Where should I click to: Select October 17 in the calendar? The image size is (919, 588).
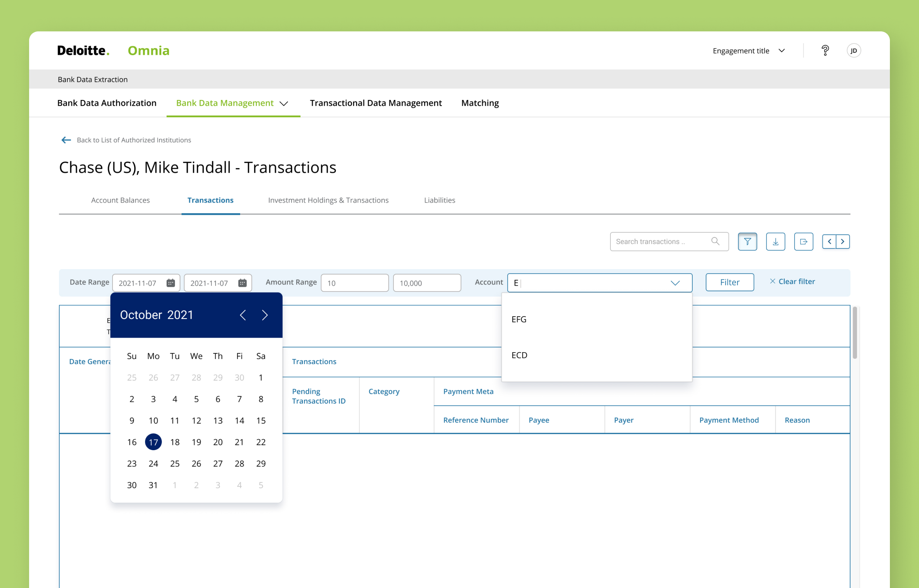tap(153, 442)
